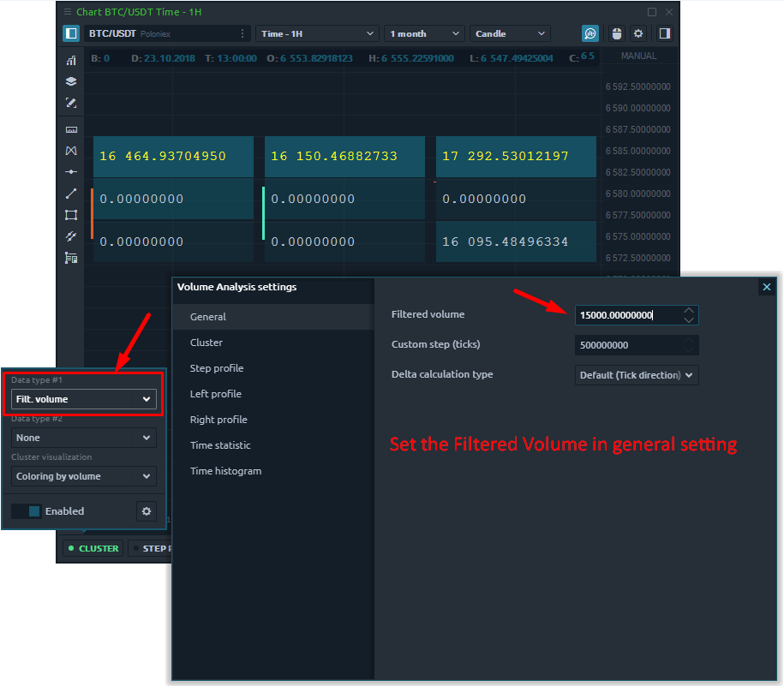
Task: Open the Time histogram settings section
Action: point(226,471)
